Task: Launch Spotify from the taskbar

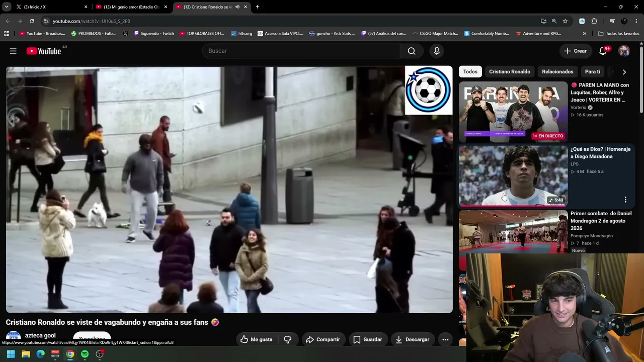Action: coord(85,354)
